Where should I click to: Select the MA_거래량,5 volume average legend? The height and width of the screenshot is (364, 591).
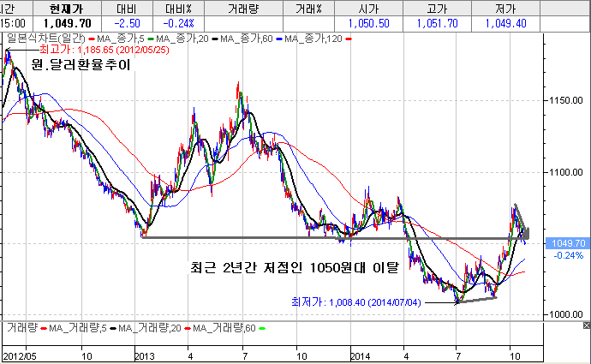pyautogui.click(x=78, y=328)
